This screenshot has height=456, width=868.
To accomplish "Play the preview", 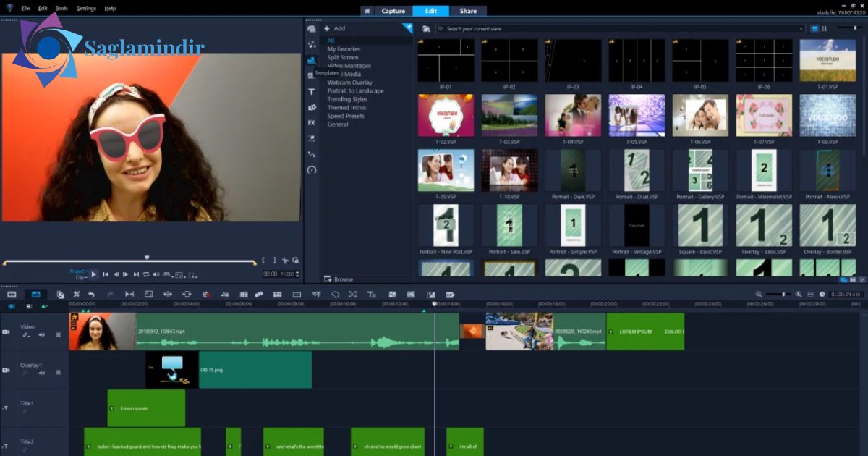I will pyautogui.click(x=93, y=274).
